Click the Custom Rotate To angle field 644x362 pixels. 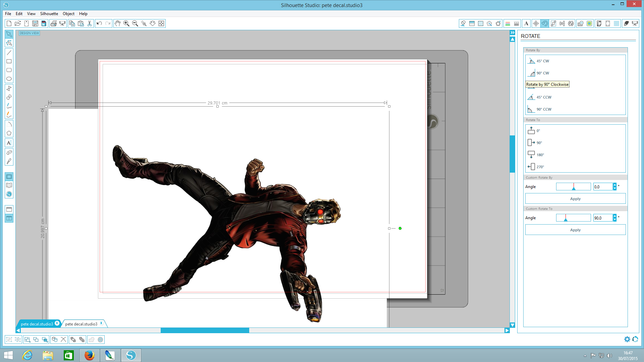[603, 218]
